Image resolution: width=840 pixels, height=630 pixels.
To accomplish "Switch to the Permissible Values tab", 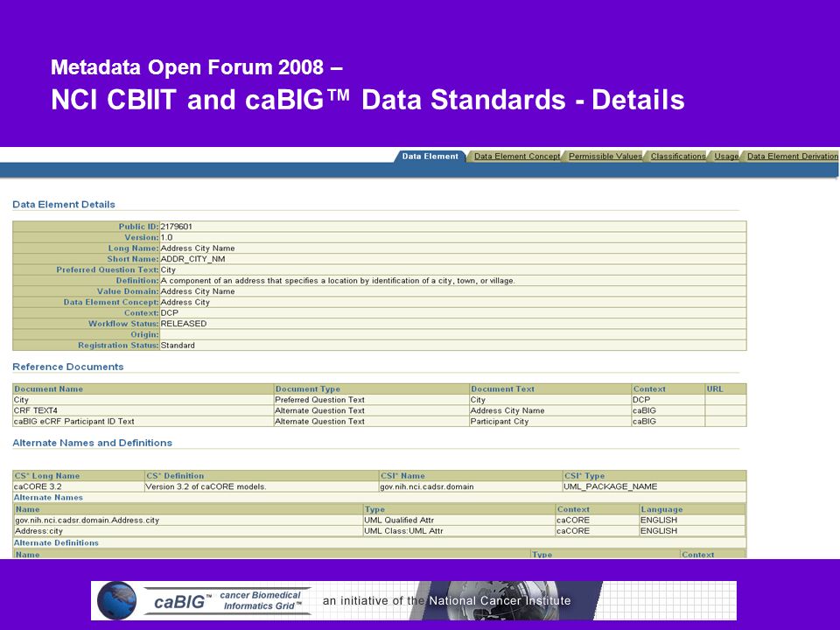I will (605, 157).
